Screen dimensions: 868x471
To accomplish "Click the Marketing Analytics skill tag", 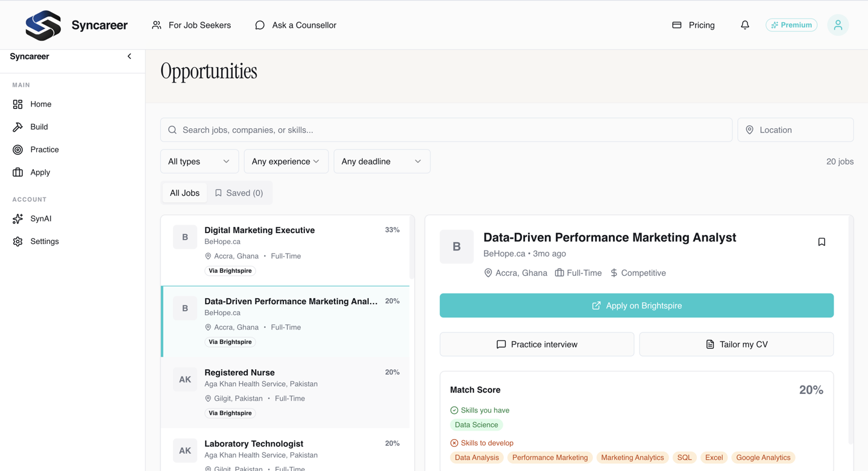I will click(x=632, y=458).
